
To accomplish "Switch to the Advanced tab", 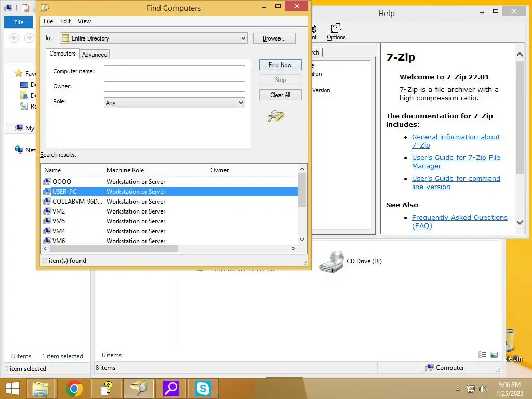I will pos(95,54).
